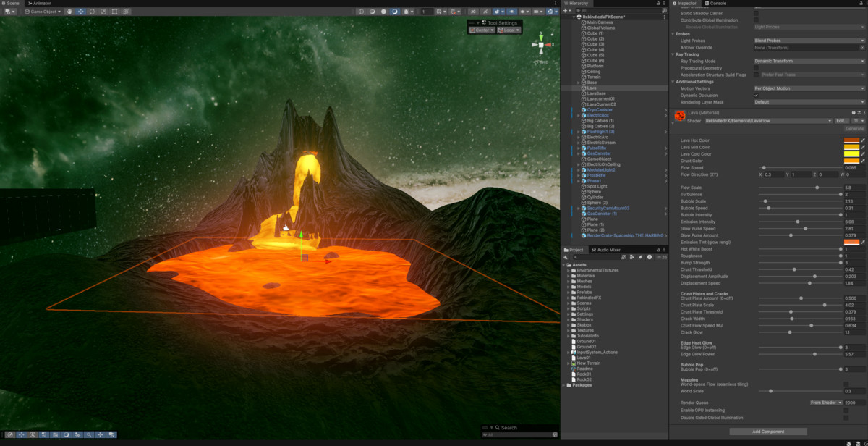Open the eyedropper for Lava Hot Color
Image resolution: width=868 pixels, height=446 pixels.
pos(863,140)
